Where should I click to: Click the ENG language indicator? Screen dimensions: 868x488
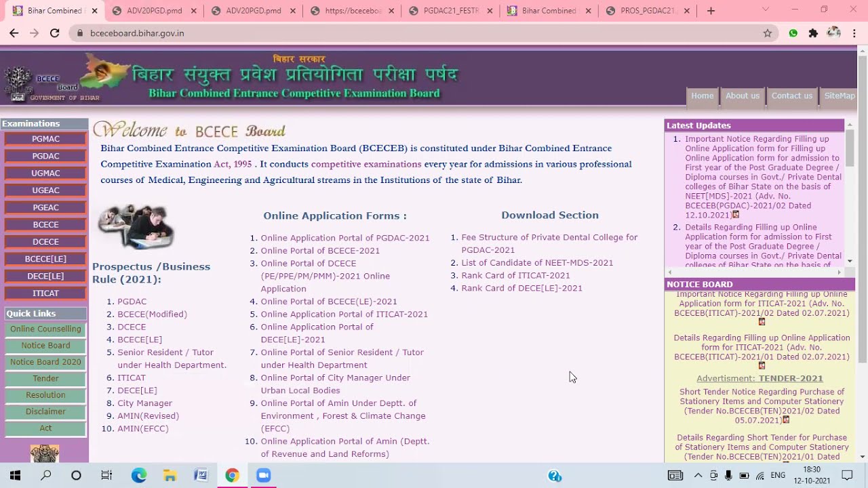tap(778, 475)
